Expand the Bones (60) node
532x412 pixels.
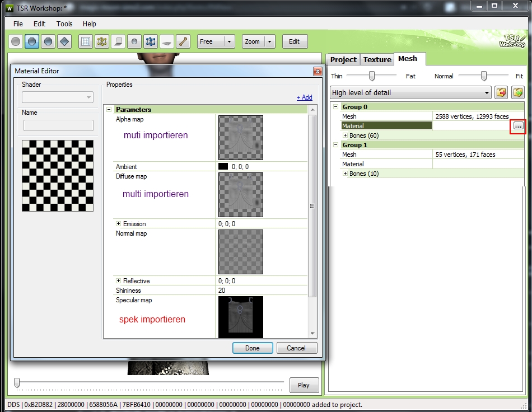(345, 135)
